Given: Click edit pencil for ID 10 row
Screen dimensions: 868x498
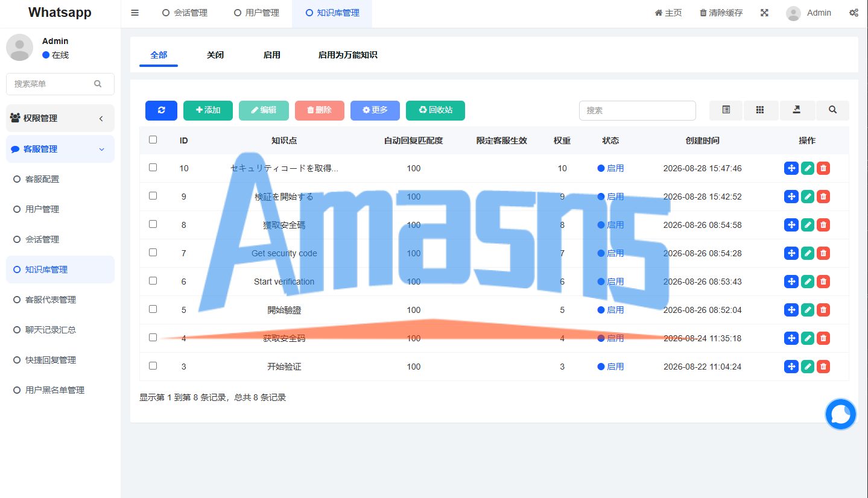Looking at the screenshot, I should click(x=808, y=168).
